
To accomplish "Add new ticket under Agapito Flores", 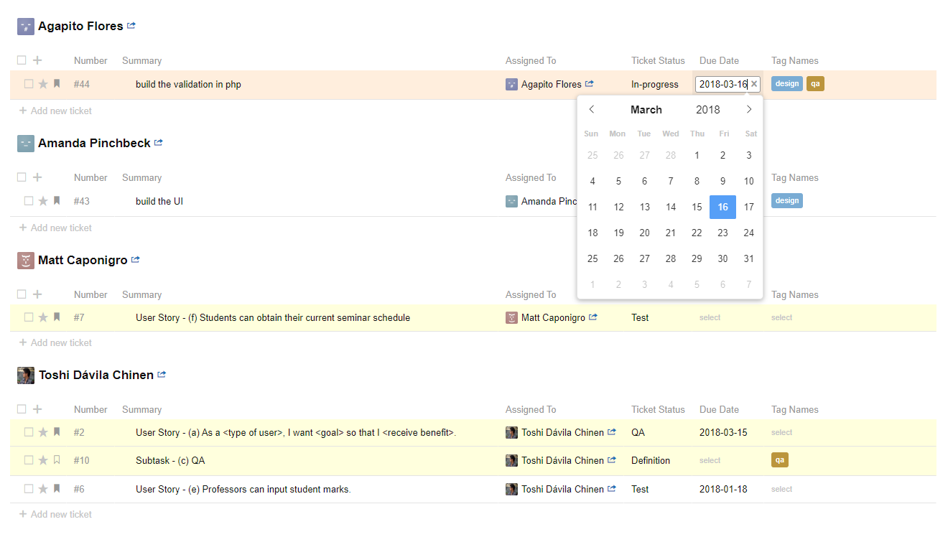I will [x=55, y=111].
